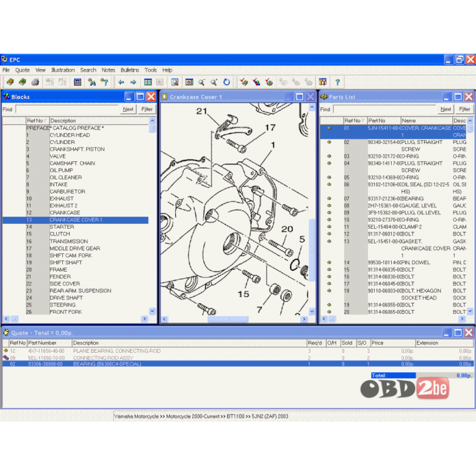Image resolution: width=476 pixels, height=476 pixels.
Task: Click callout number 21 in the illustration
Action: pyautogui.click(x=201, y=112)
